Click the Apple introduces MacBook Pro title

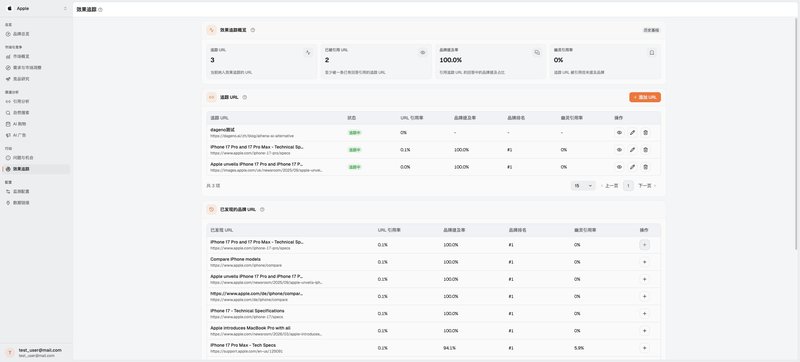tap(251, 328)
